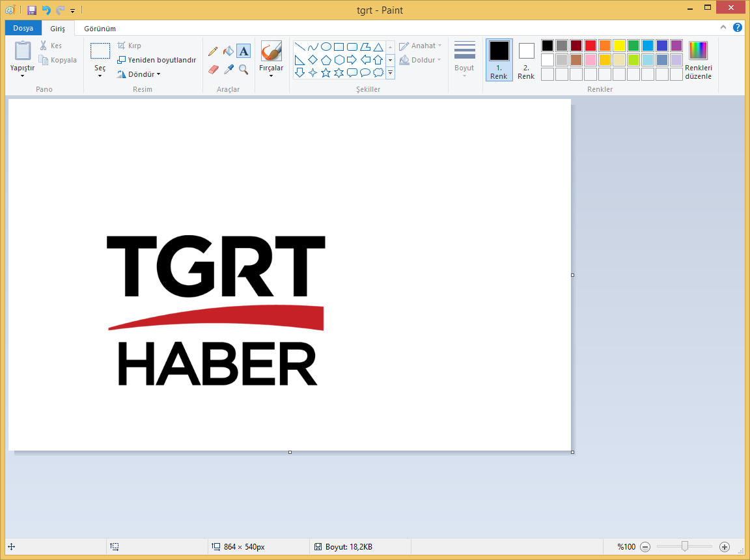Open the Döndür rotate dropdown
750x560 pixels.
pos(139,74)
